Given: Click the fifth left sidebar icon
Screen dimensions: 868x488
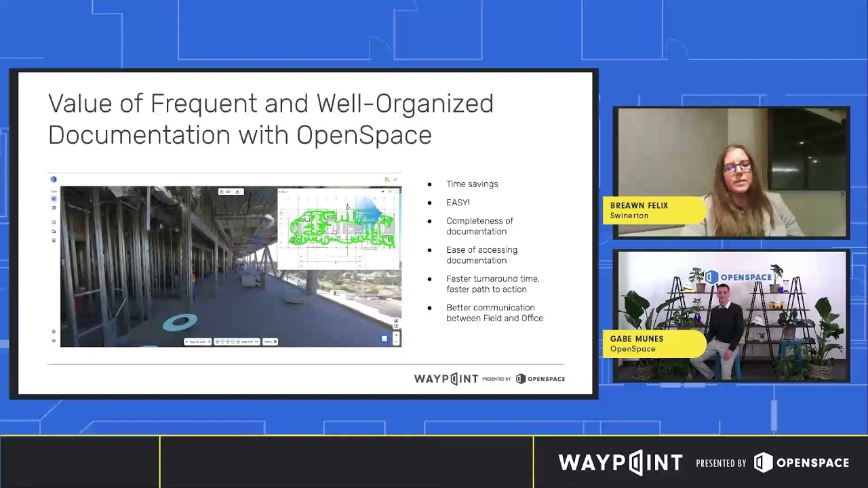Looking at the screenshot, I should coord(54,241).
